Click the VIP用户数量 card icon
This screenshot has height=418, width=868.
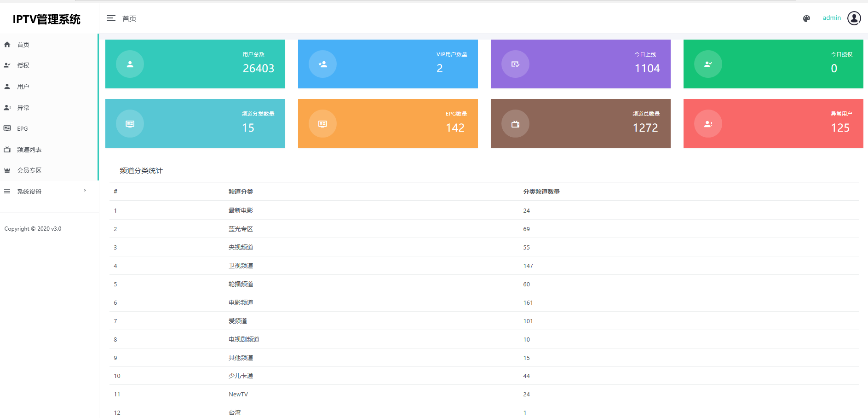click(x=322, y=64)
